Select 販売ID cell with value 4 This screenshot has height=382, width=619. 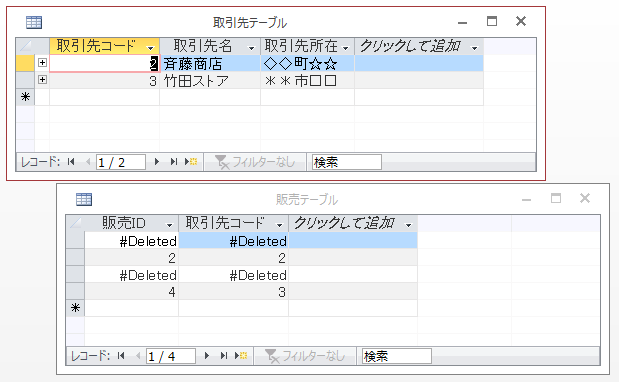pyautogui.click(x=131, y=292)
